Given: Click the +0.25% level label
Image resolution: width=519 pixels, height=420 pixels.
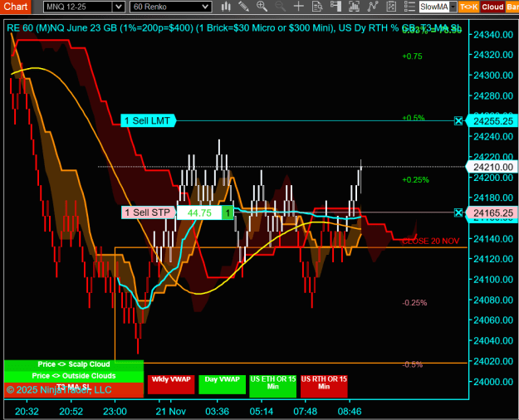Looking at the screenshot, I should (x=415, y=180).
